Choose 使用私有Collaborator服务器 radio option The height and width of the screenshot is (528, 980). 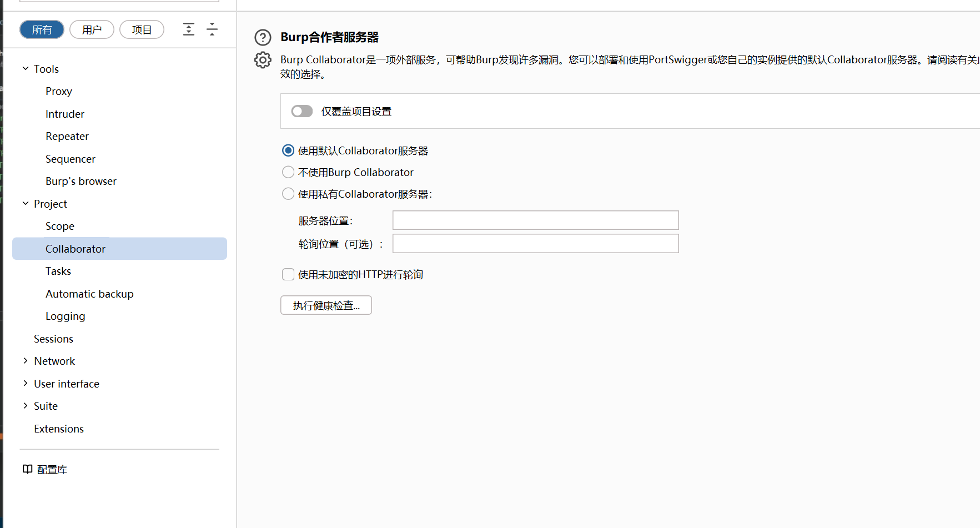click(288, 194)
